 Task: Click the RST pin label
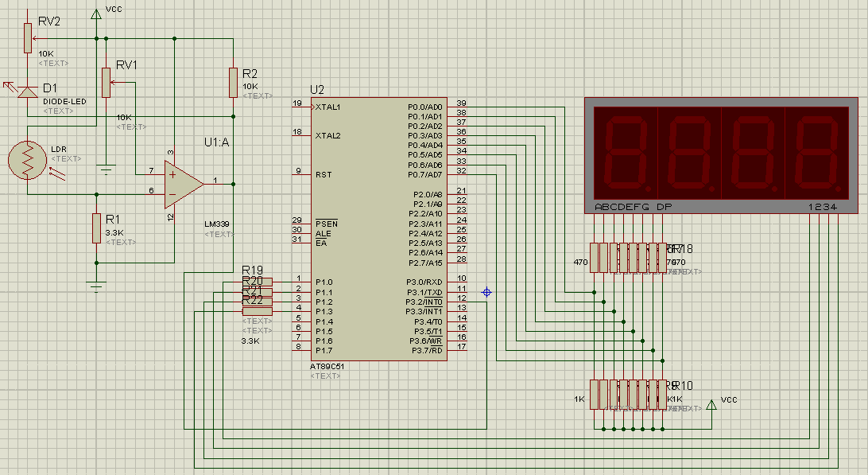pyautogui.click(x=324, y=174)
